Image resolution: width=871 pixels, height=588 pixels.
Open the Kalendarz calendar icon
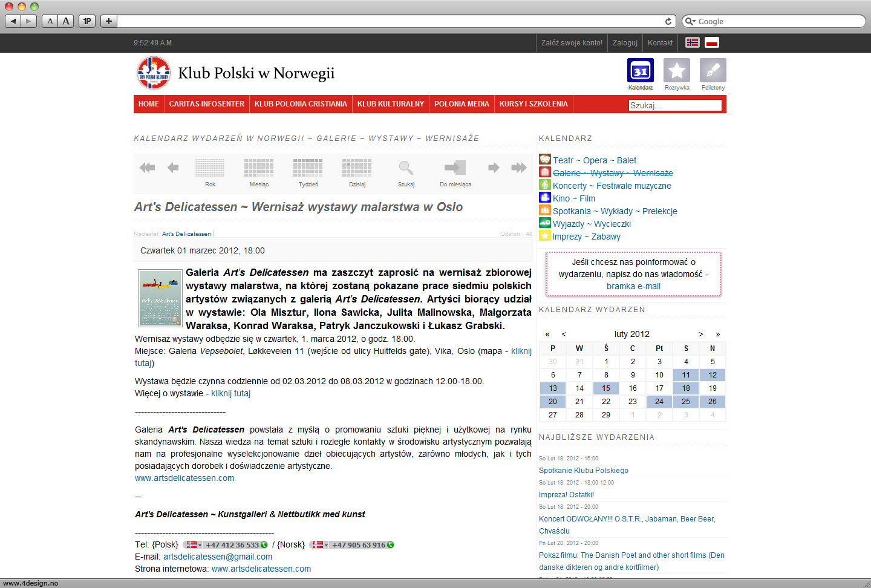[640, 71]
